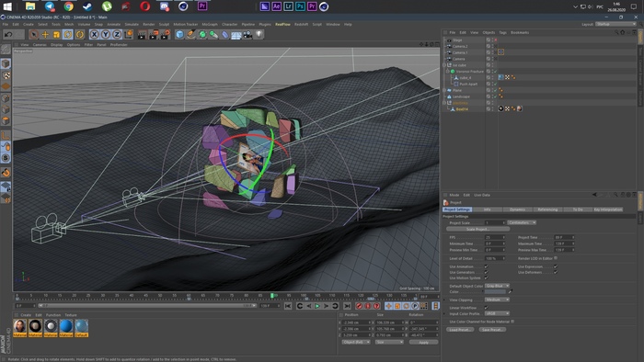Collapse the Voronoi Fracture hierarchy
This screenshot has width=644, height=362.
pos(448,72)
